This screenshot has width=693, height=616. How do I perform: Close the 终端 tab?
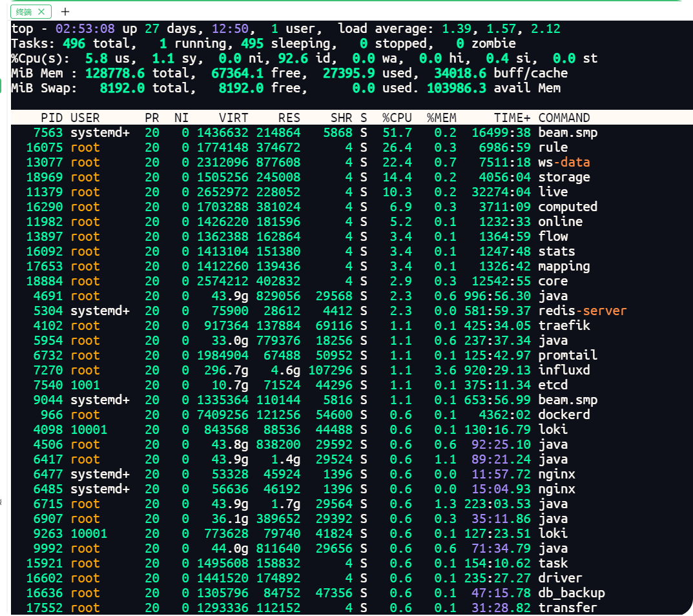pyautogui.click(x=41, y=12)
